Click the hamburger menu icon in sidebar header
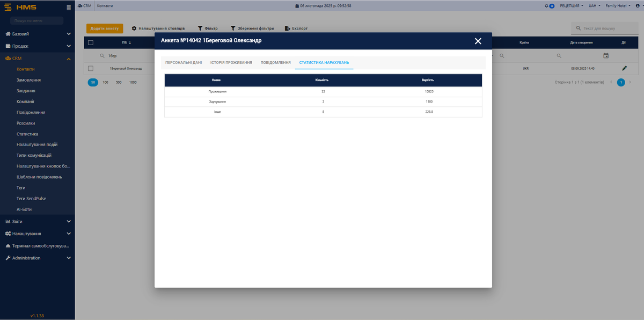644x320 pixels. click(x=68, y=8)
